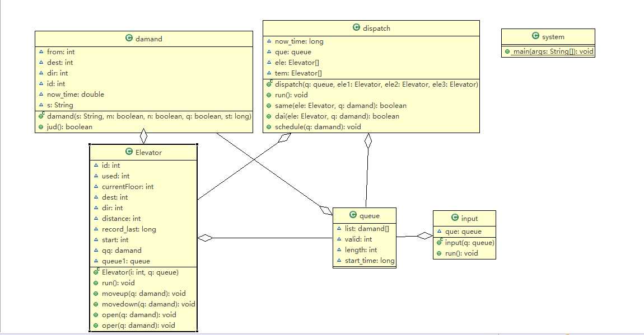Click the field icon next to from: int
Image resolution: width=644 pixels, height=335 pixels.
41,51
